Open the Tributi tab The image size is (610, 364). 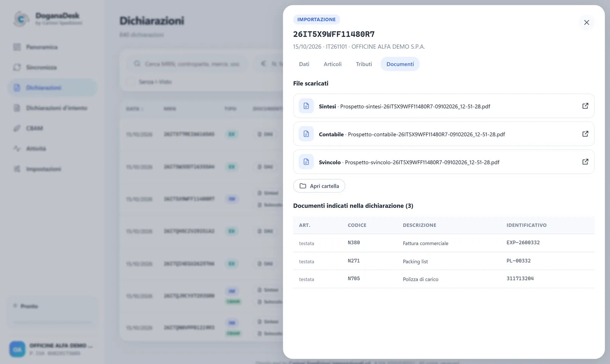364,64
